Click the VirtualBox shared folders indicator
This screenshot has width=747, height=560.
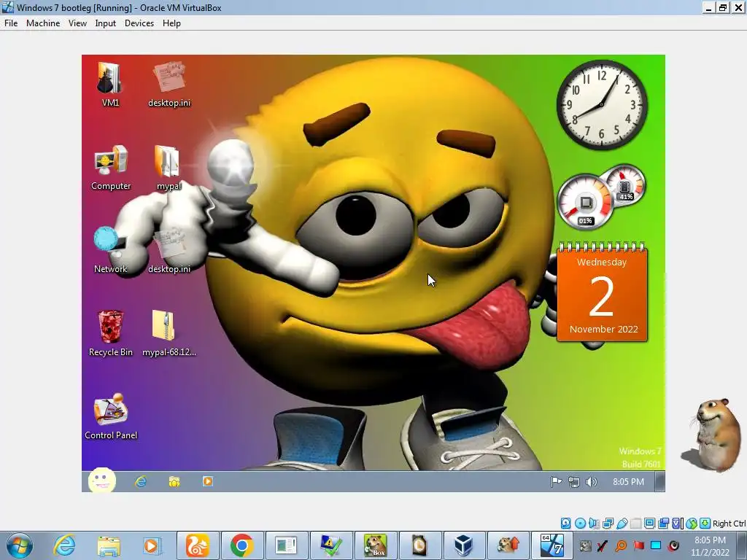pos(635,524)
